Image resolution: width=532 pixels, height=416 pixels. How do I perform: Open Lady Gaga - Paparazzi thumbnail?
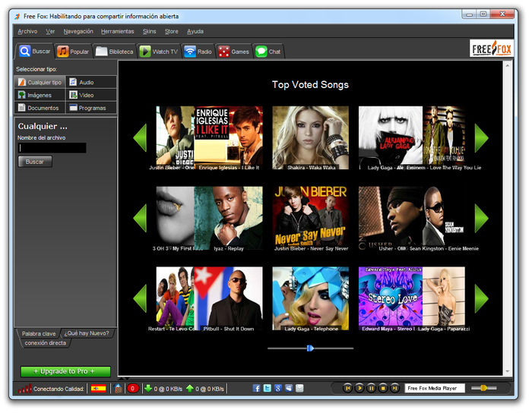[444, 297]
